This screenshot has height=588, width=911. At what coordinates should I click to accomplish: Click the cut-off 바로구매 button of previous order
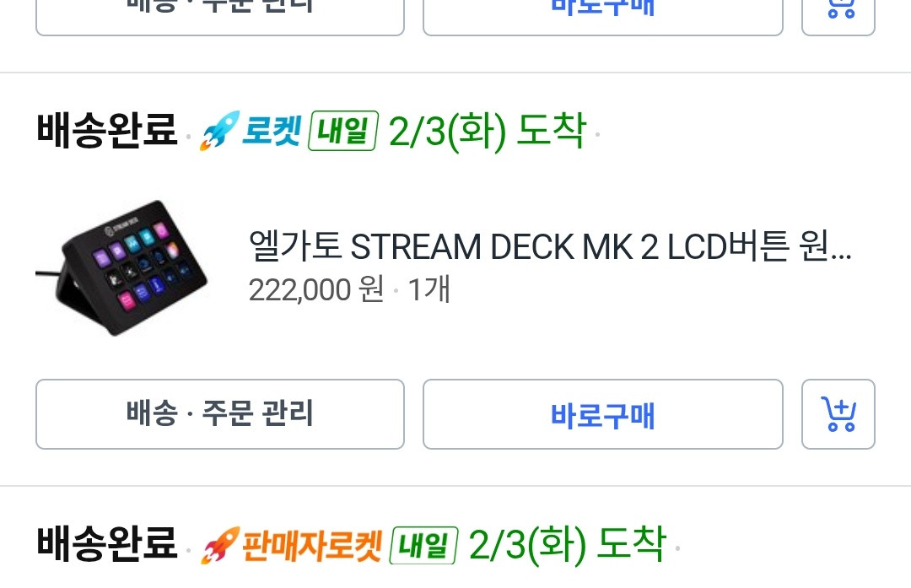pyautogui.click(x=602, y=16)
